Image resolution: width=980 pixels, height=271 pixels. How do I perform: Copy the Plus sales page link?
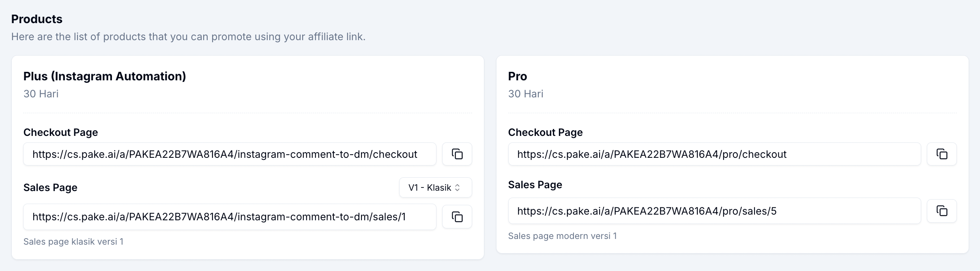457,217
